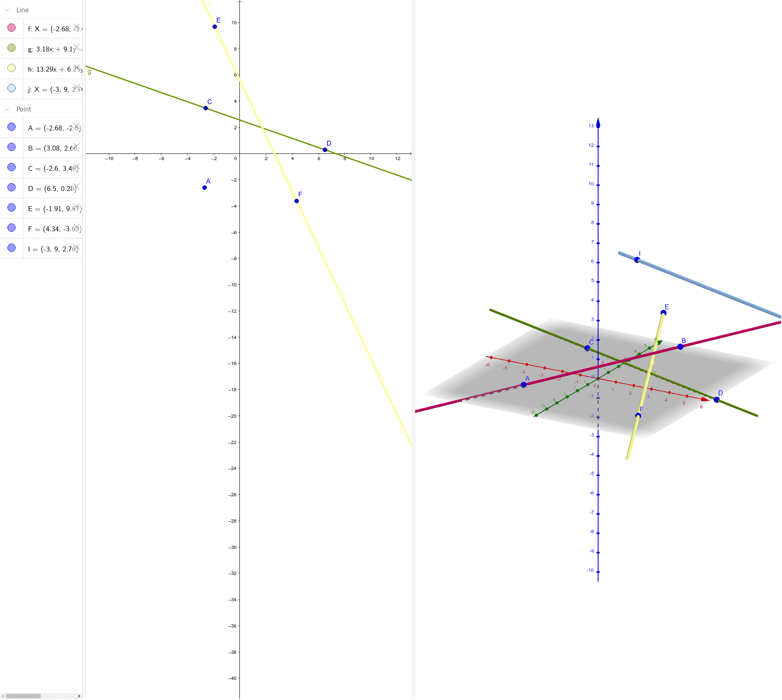This screenshot has height=700, width=782.
Task: Click point F in the 3D view
Action: [x=638, y=416]
